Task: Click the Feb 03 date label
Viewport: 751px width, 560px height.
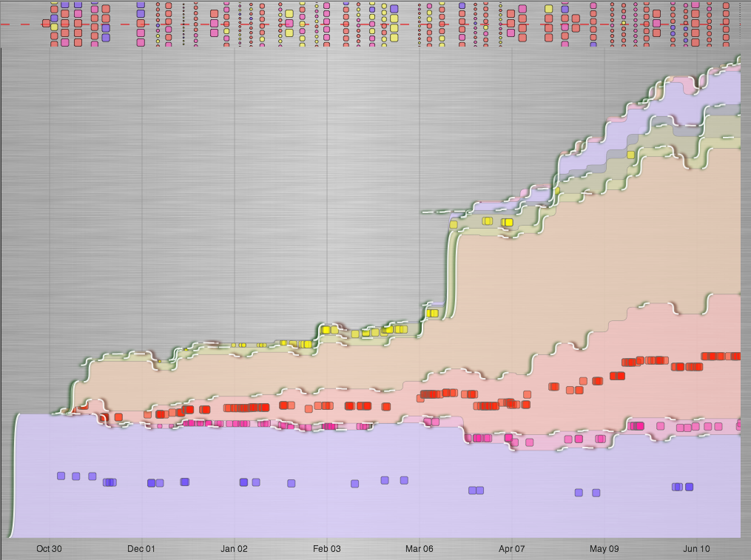Action: (x=326, y=549)
